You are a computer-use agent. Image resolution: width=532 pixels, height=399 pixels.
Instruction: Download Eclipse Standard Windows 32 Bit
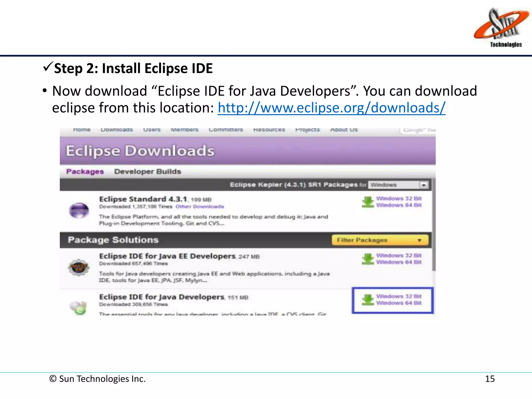(399, 198)
